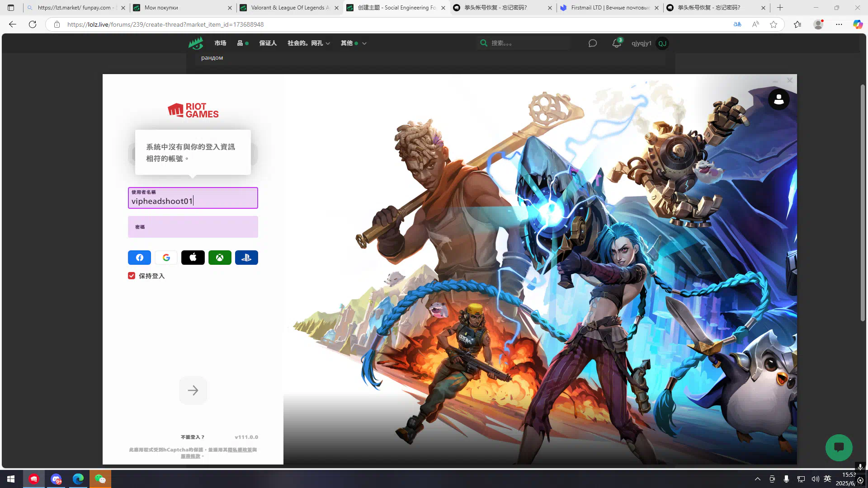Click the page vertical scrollbar
Image resolution: width=868 pixels, height=488 pixels.
(863, 203)
